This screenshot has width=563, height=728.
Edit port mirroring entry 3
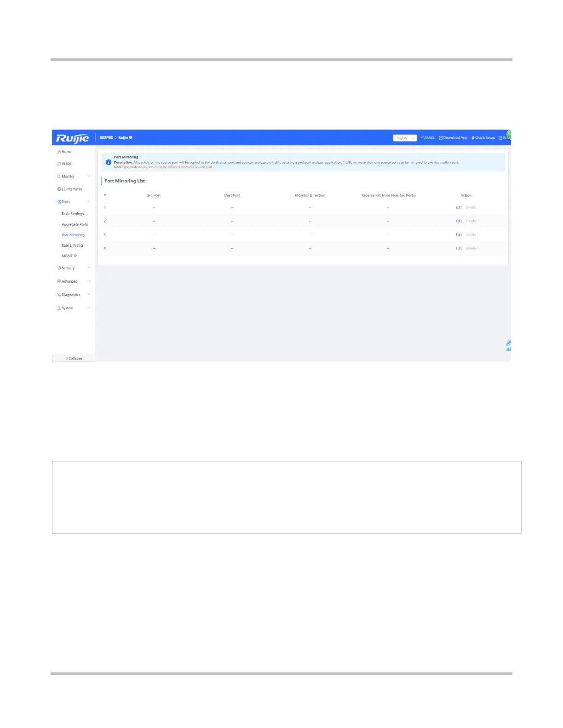(x=459, y=235)
